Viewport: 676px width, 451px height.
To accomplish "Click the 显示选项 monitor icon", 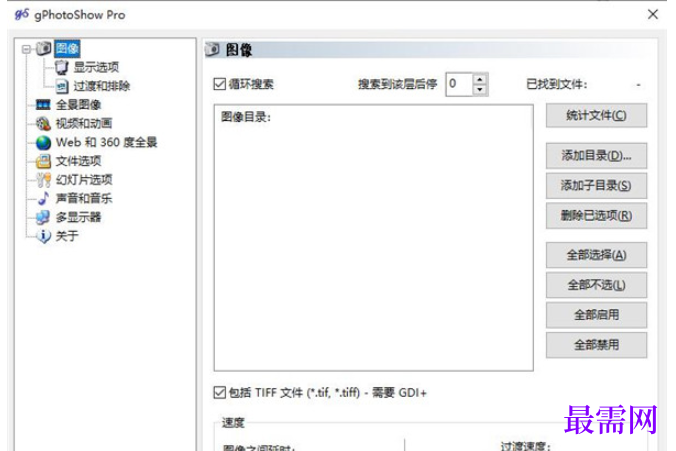I will (62, 67).
